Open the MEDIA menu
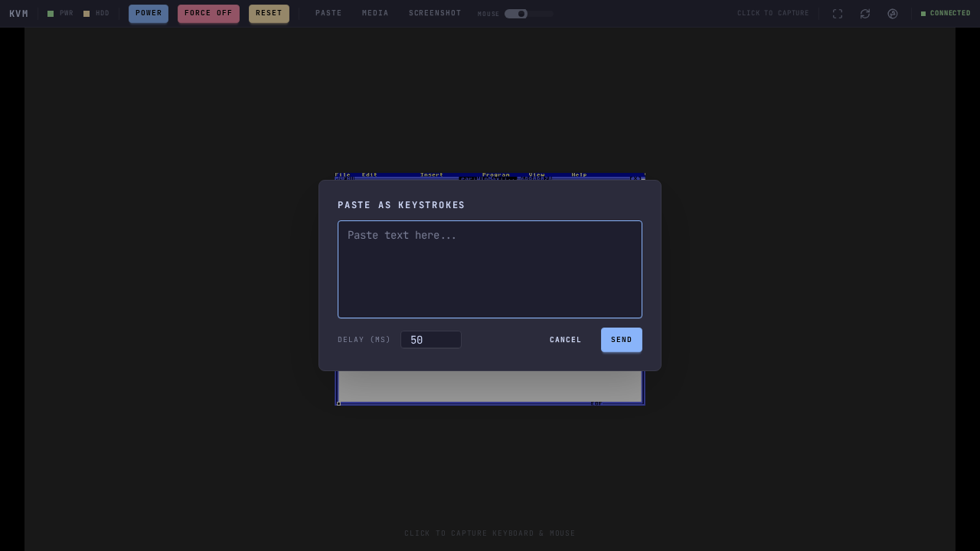 click(375, 14)
